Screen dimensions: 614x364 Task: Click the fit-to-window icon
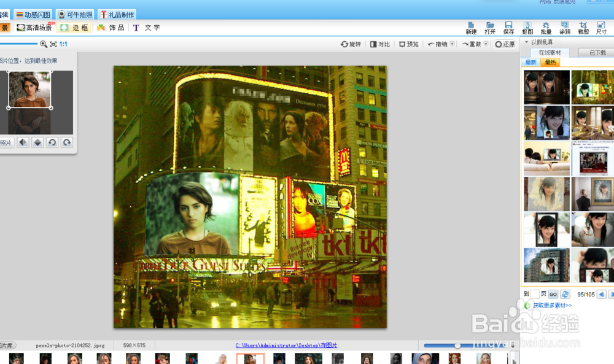tap(53, 44)
